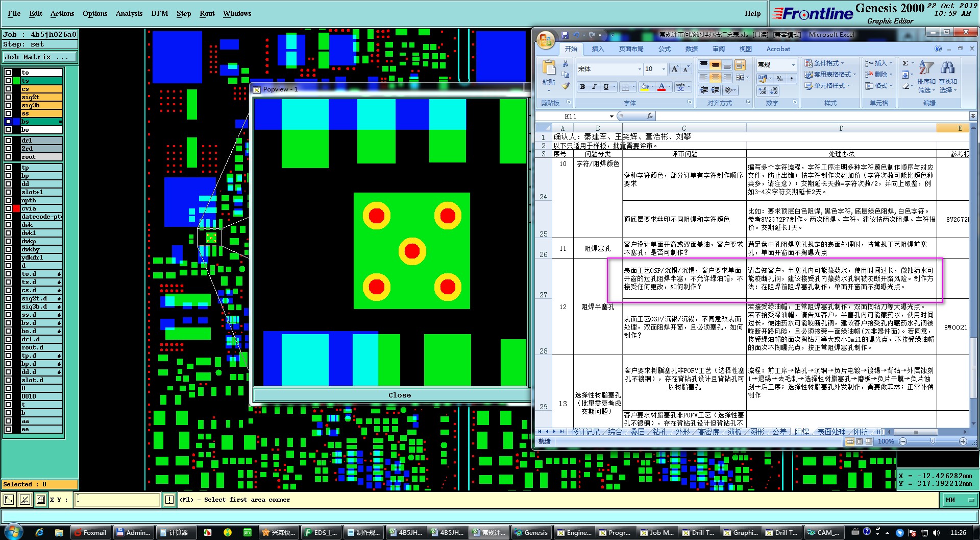Open the Rout menu in Genesis
980x540 pixels.
[x=207, y=13]
